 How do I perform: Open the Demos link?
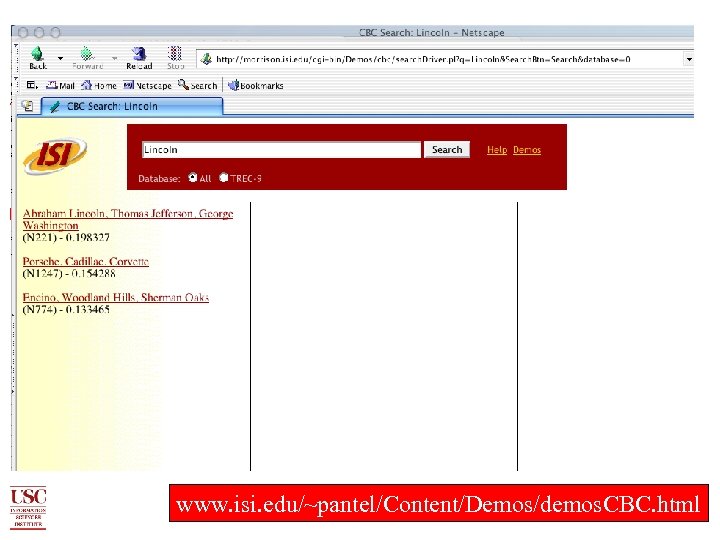click(x=527, y=150)
